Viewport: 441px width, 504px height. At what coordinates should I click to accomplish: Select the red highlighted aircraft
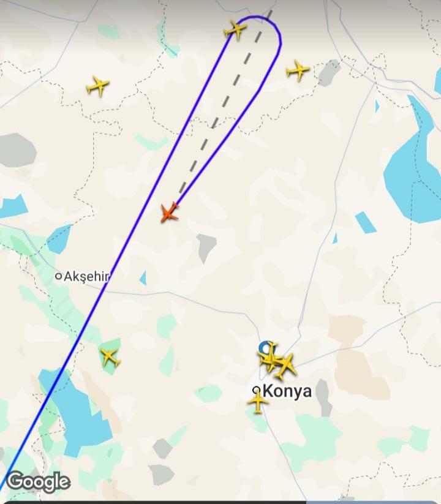pos(169,213)
